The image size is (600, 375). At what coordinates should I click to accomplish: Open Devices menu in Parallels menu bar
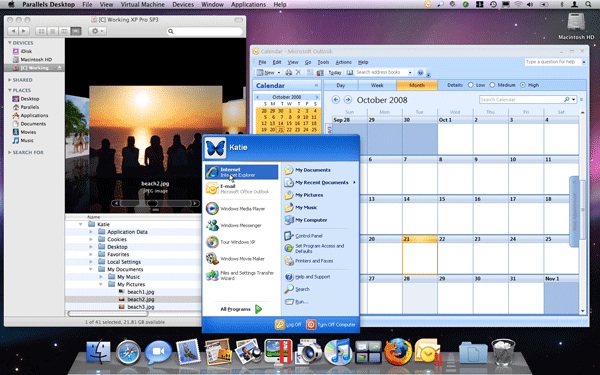(x=183, y=5)
